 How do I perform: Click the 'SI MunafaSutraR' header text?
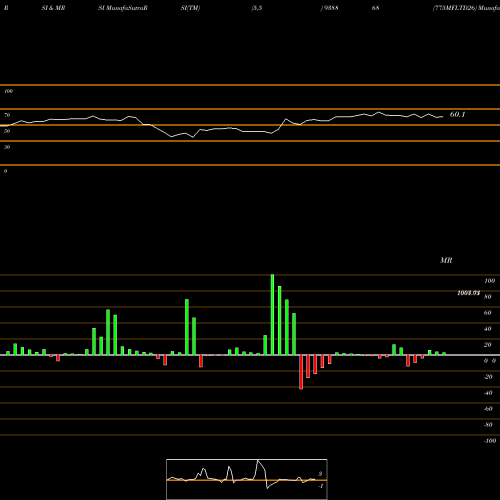click(x=123, y=8)
